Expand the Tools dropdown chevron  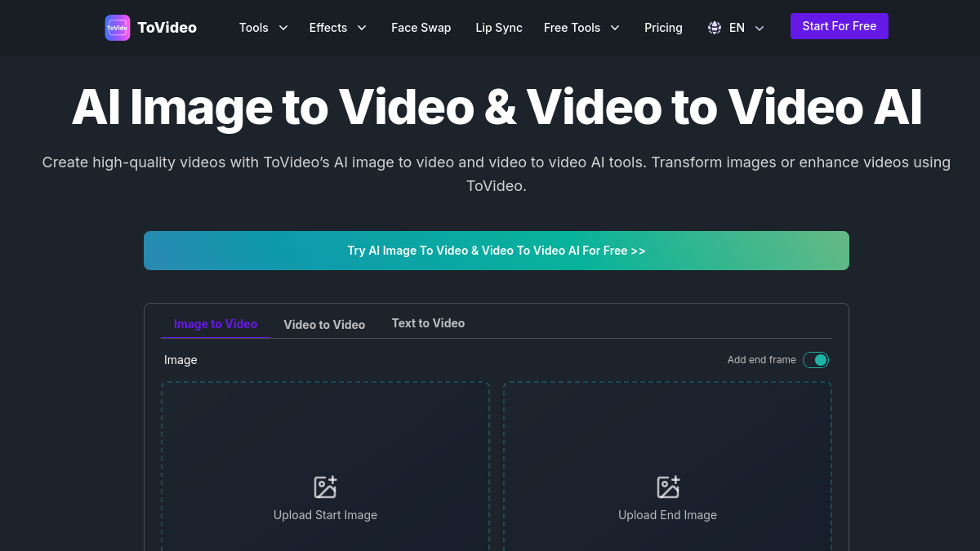coord(283,28)
